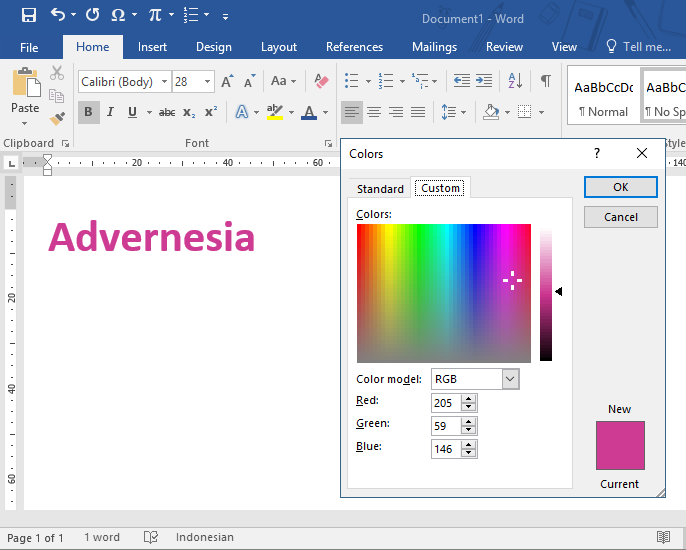Switch to the Layout tab
The image size is (686, 550).
tap(279, 47)
